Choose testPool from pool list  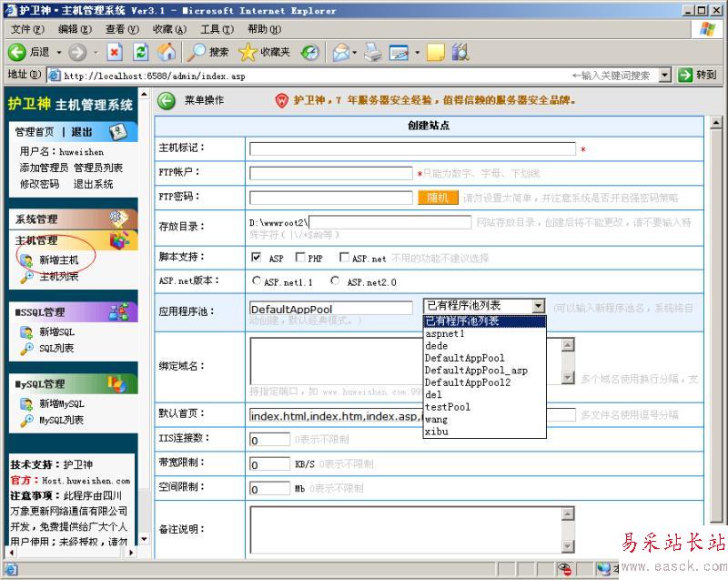pyautogui.click(x=485, y=407)
